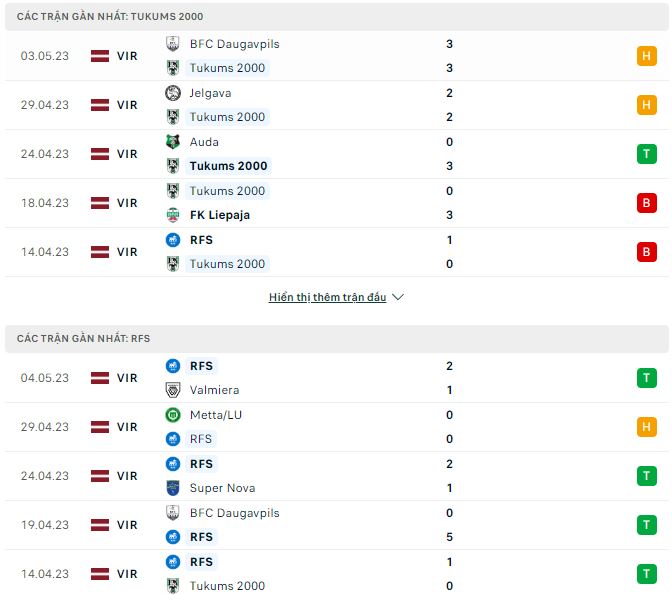Open the FK Liepaja team name link
672x595 pixels.
219,215
